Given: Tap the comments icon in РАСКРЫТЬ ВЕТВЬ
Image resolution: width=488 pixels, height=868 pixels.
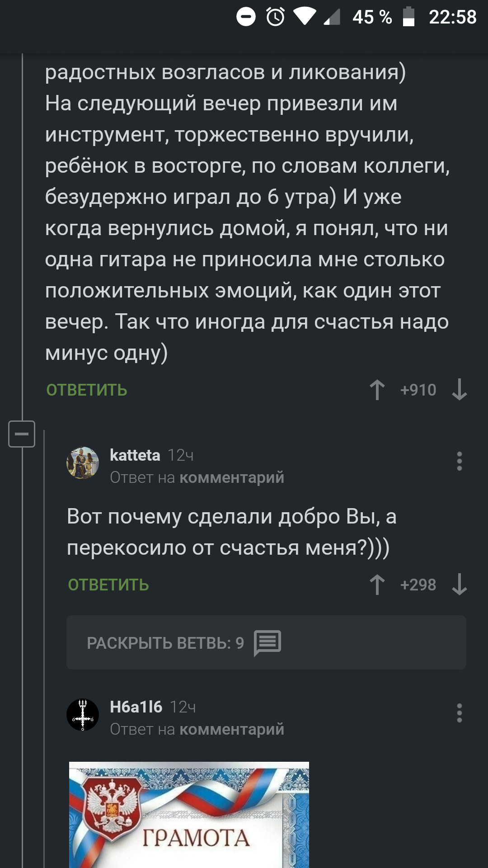Looking at the screenshot, I should coord(267,643).
